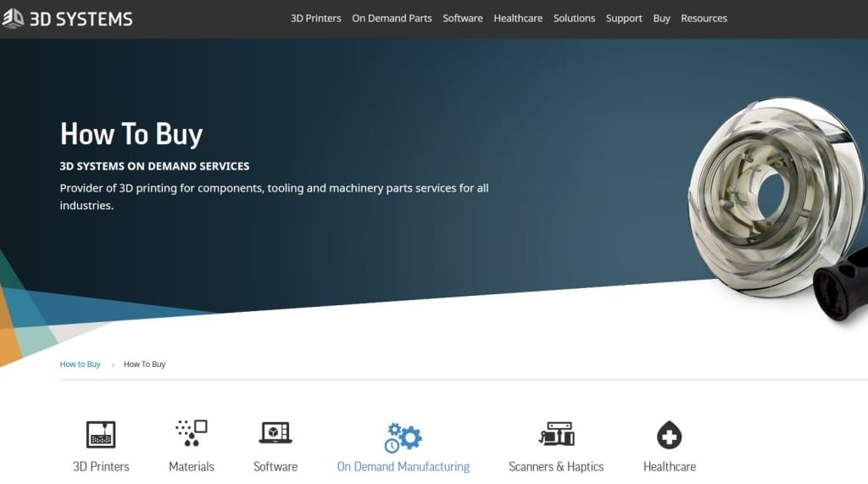Open the 3D Printers label below icons
Viewport: 868px width, 484px height.
[x=101, y=466]
